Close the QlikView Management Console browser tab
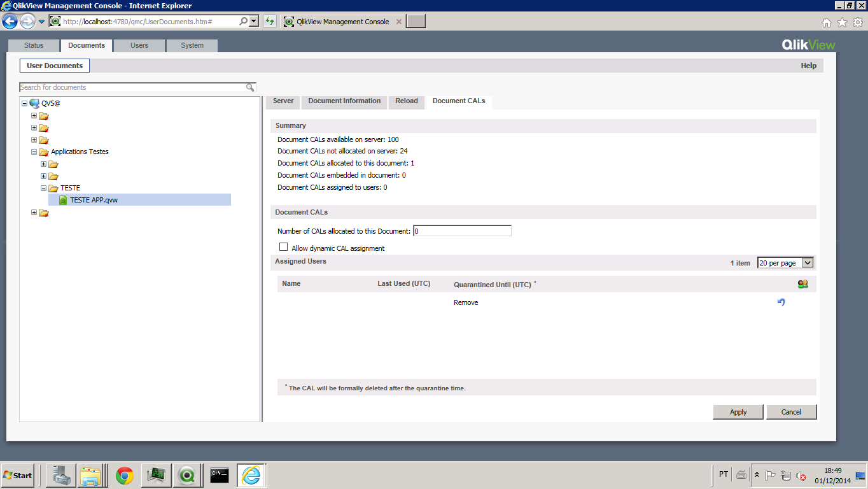Image resolution: width=868 pixels, height=489 pixels. click(399, 22)
